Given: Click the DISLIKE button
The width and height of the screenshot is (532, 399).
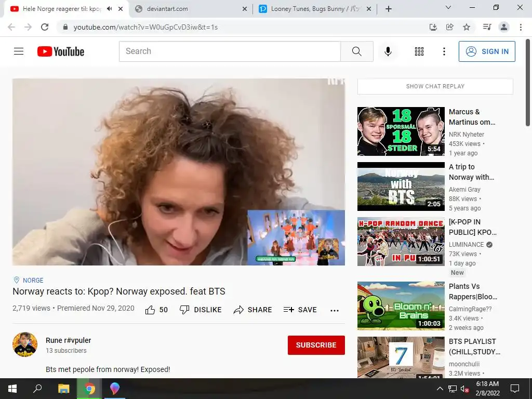Looking at the screenshot, I should [x=201, y=310].
